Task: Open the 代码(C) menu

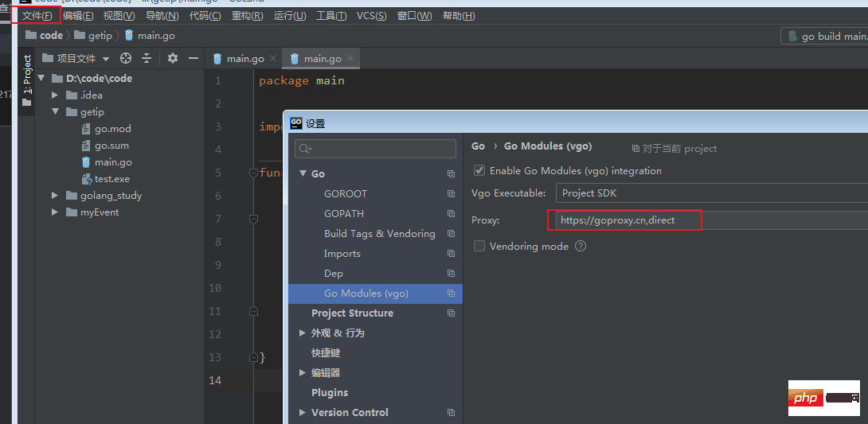Action: [205, 15]
